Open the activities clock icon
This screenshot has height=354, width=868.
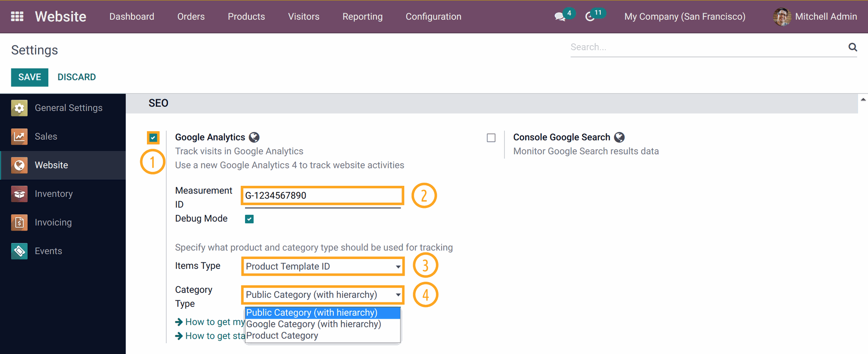pyautogui.click(x=590, y=17)
